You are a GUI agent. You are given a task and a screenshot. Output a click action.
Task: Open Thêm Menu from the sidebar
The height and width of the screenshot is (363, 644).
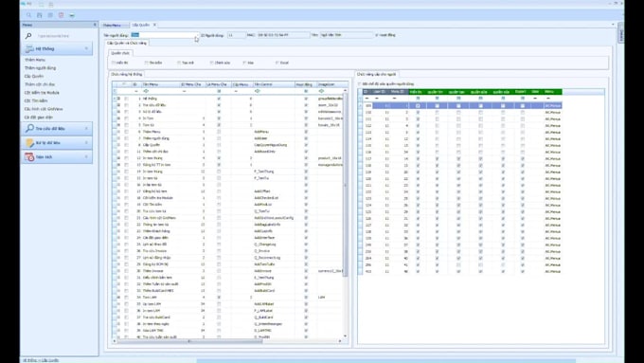pos(35,60)
